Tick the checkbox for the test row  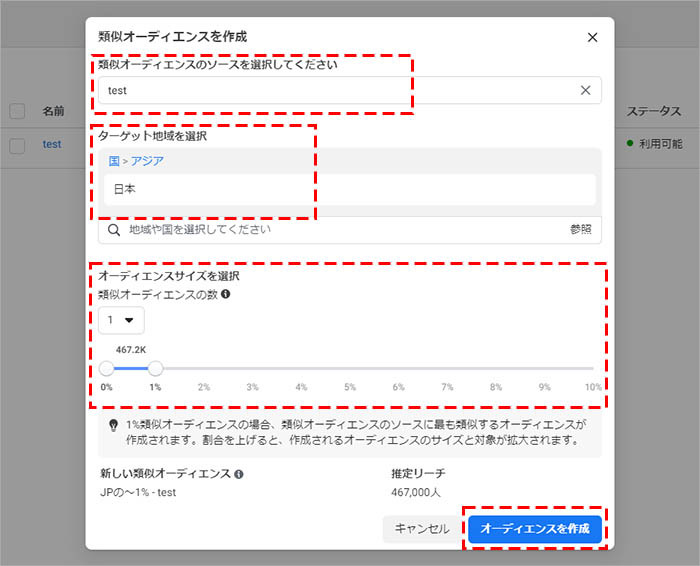pyautogui.click(x=17, y=145)
